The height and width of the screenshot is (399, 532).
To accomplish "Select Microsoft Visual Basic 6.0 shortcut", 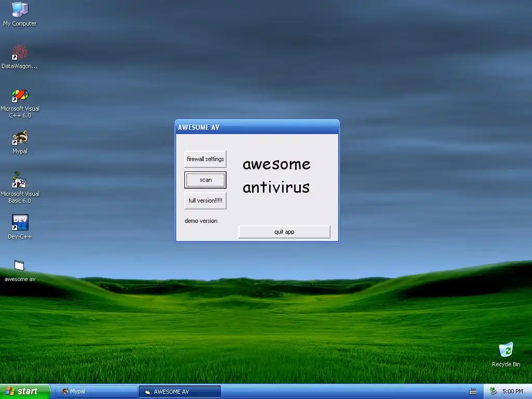I will [x=20, y=188].
